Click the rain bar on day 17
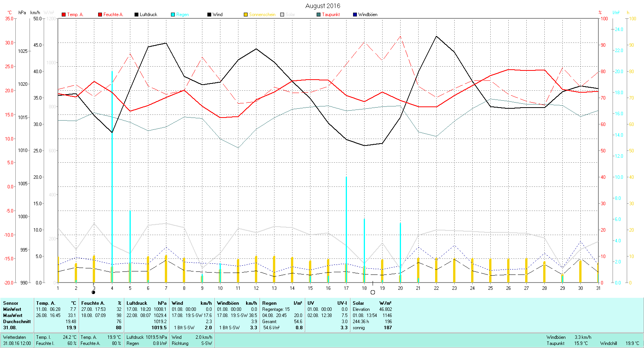This screenshot has height=348, width=644. (346, 230)
